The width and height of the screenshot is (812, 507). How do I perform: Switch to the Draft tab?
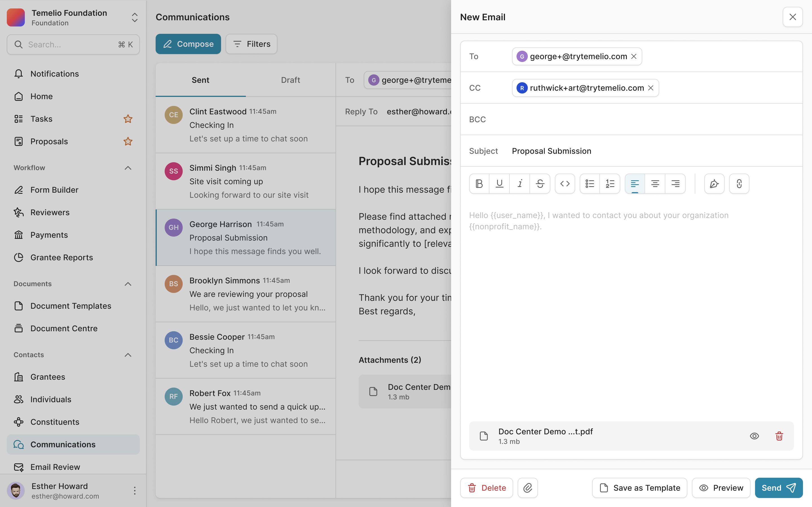coord(290,80)
